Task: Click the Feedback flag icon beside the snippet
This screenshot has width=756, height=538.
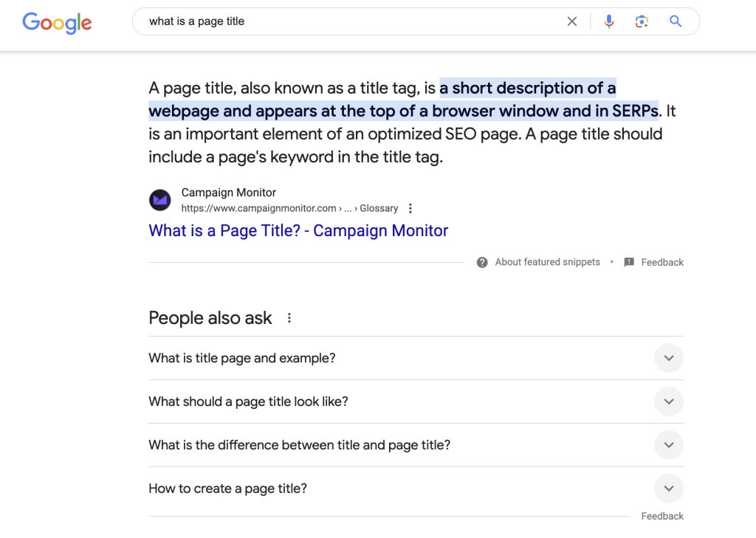Action: [x=628, y=262]
